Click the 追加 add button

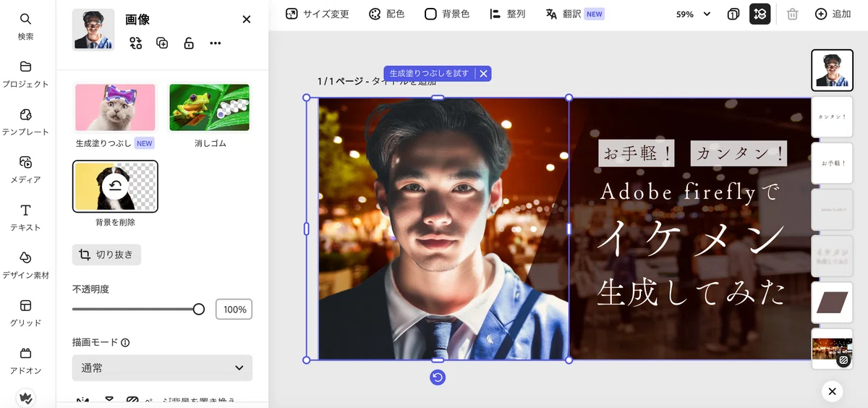[833, 14]
